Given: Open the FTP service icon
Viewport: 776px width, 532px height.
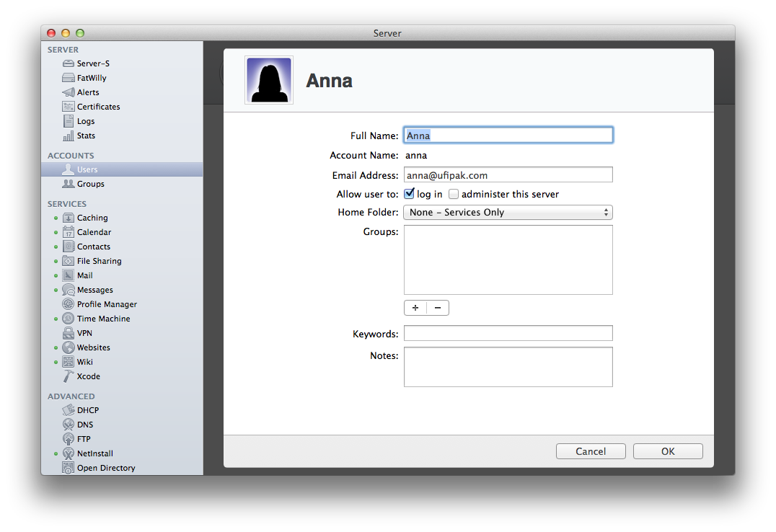Looking at the screenshot, I should coord(69,439).
